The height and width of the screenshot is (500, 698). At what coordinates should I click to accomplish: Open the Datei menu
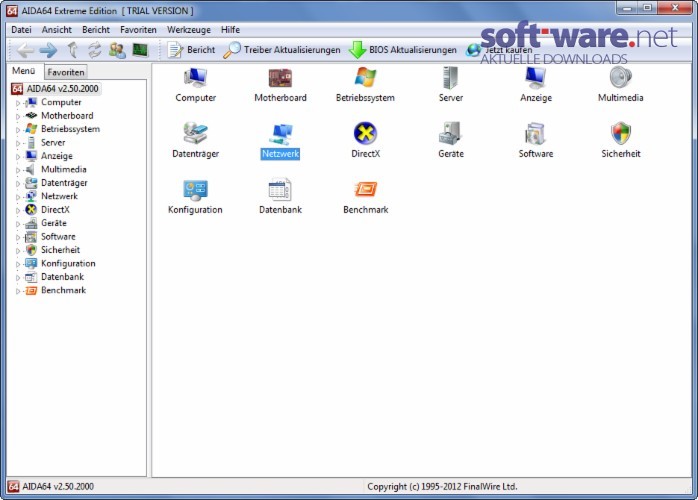tap(21, 30)
